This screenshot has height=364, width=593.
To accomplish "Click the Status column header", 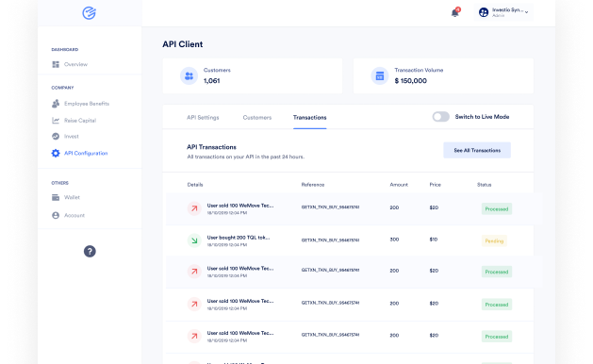I will pyautogui.click(x=484, y=185).
